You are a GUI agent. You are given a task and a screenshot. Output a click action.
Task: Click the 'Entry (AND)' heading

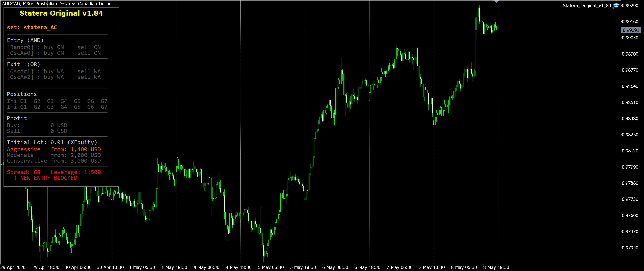click(x=25, y=40)
